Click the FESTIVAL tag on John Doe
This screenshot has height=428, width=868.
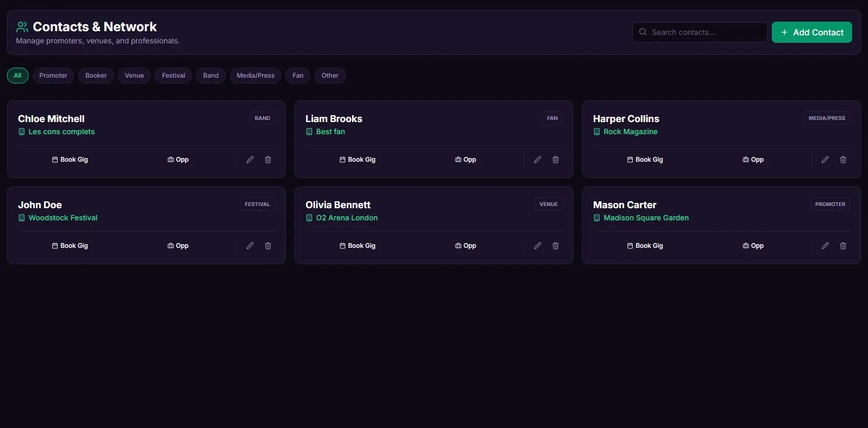257,204
